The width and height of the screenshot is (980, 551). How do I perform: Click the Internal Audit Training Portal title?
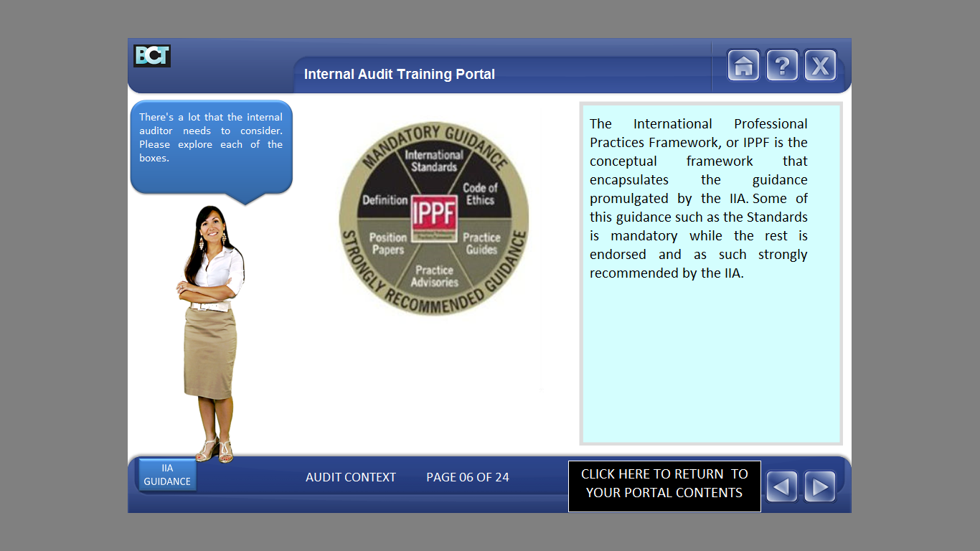tap(400, 74)
